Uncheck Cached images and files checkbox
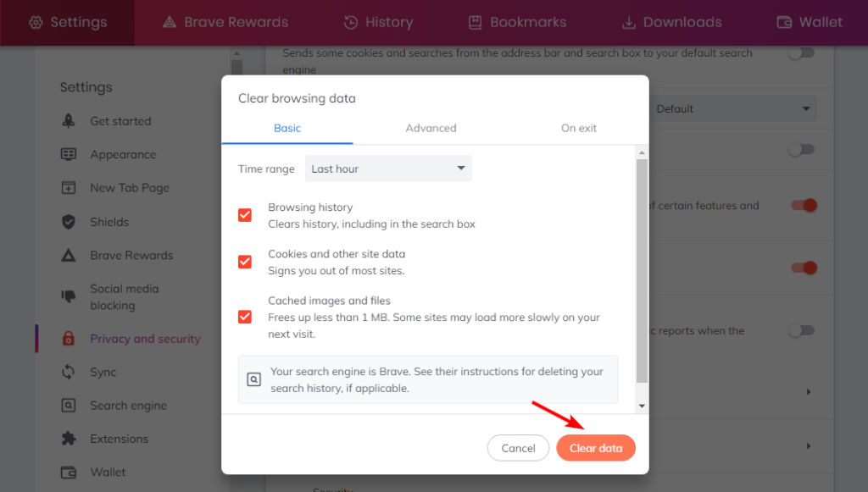The width and height of the screenshot is (868, 492). pyautogui.click(x=245, y=317)
